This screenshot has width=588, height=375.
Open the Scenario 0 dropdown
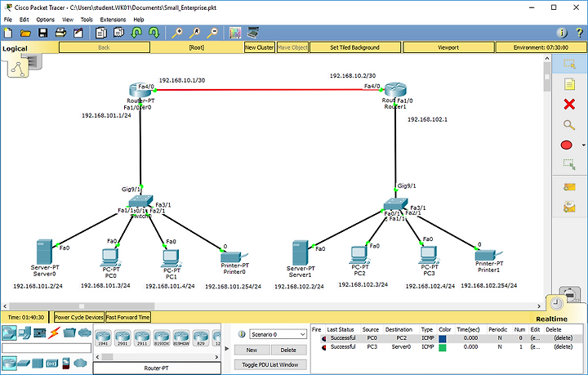pos(278,334)
